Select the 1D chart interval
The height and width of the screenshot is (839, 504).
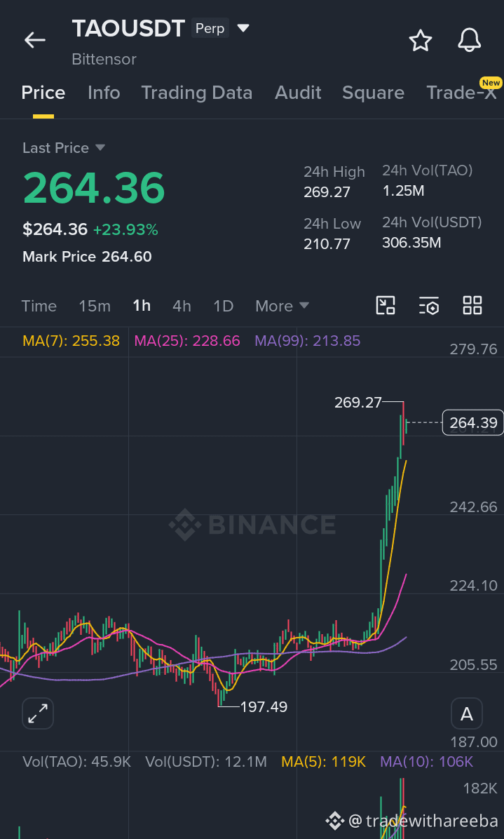(x=224, y=306)
